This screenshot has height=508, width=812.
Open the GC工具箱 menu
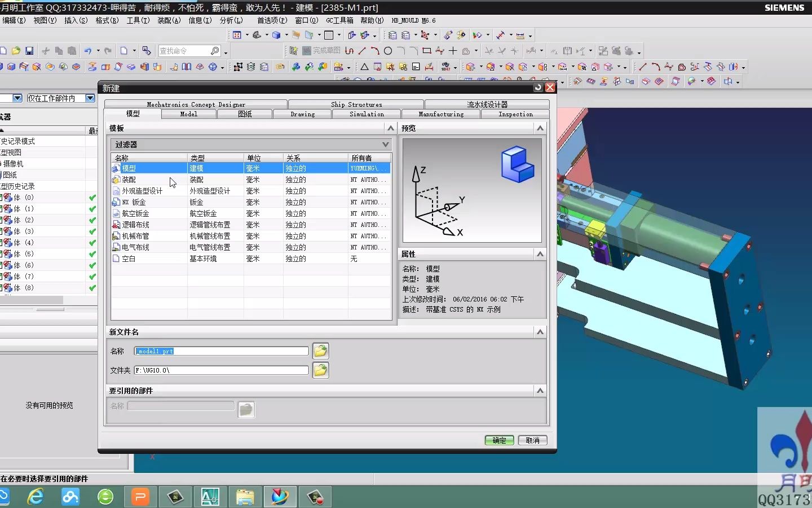pos(339,20)
